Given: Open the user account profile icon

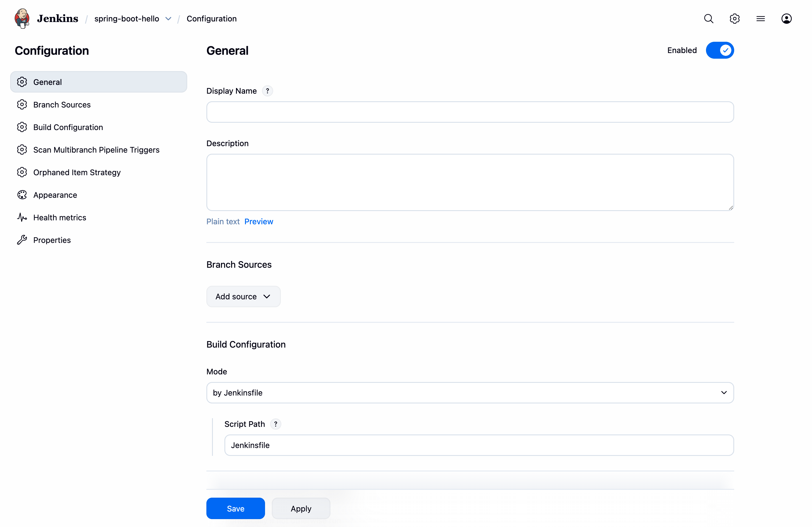Looking at the screenshot, I should click(786, 18).
